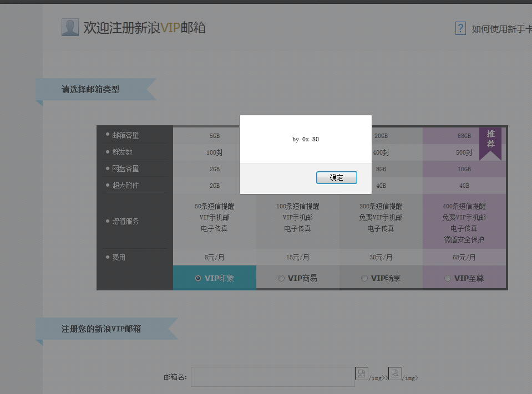Click the 100封 mass-send cell
Image resolution: width=532 pixels, height=394 pixels.
click(x=215, y=152)
